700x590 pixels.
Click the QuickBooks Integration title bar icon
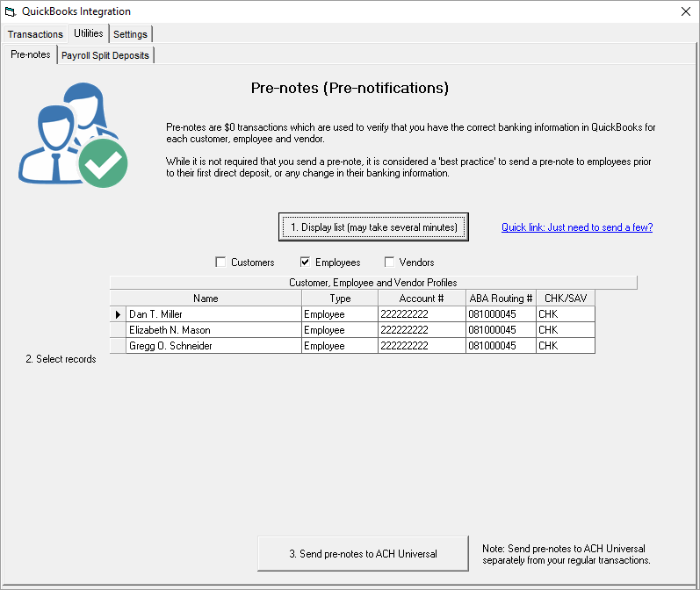(11, 11)
